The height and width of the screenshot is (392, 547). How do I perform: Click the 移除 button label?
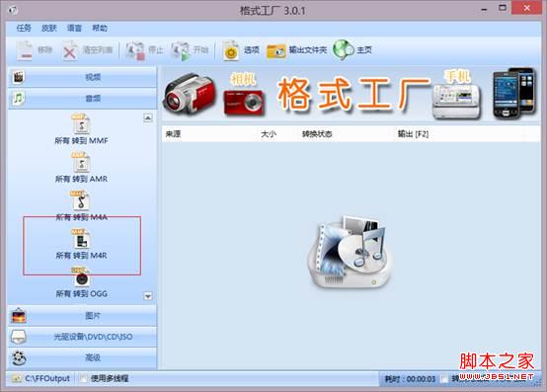pyautogui.click(x=44, y=50)
